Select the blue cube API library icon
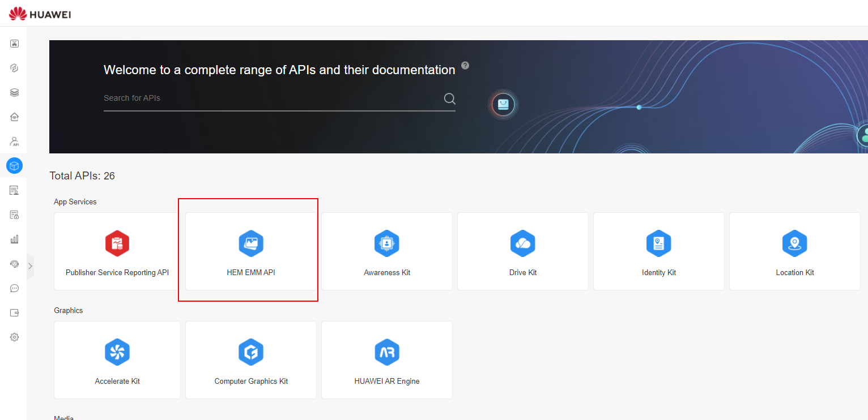 click(x=15, y=166)
